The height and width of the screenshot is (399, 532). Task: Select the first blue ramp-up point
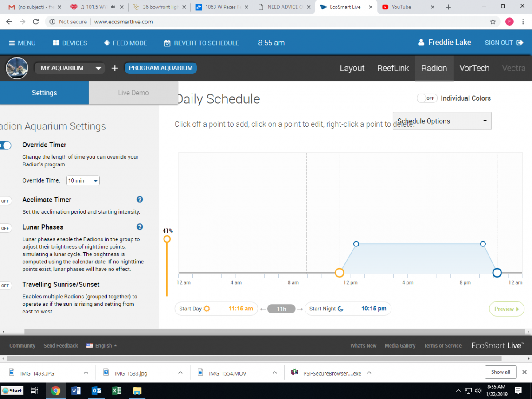pos(356,244)
